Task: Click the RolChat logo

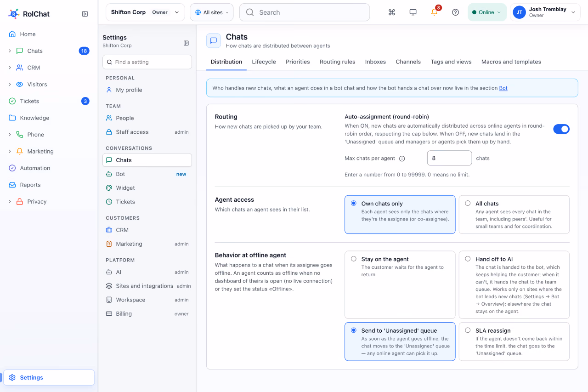Action: coord(29,14)
